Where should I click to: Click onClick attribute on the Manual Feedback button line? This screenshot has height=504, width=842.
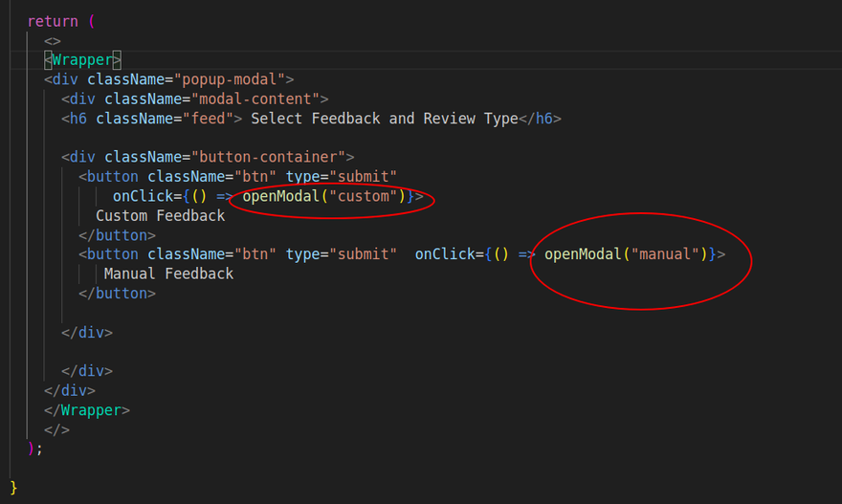pos(445,254)
